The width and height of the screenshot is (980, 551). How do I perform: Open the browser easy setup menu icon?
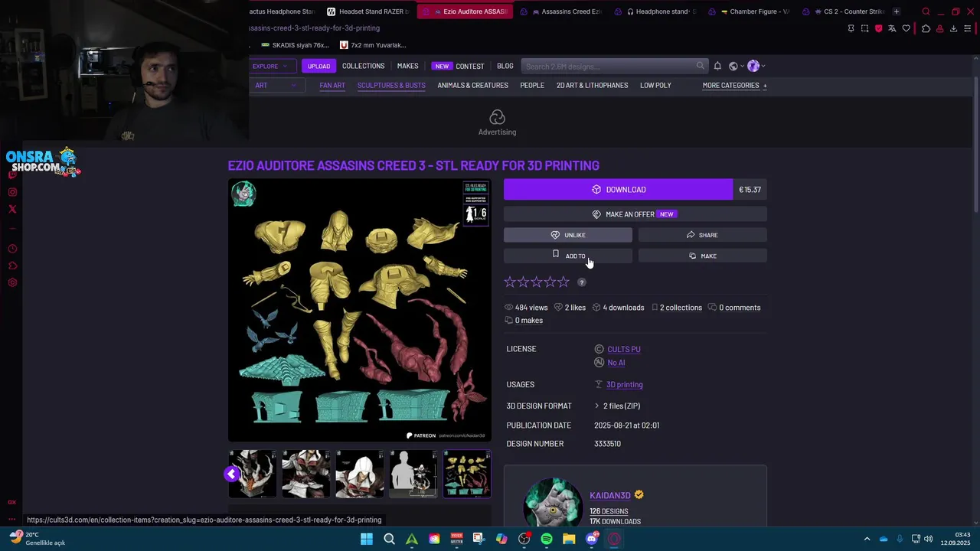[968, 28]
